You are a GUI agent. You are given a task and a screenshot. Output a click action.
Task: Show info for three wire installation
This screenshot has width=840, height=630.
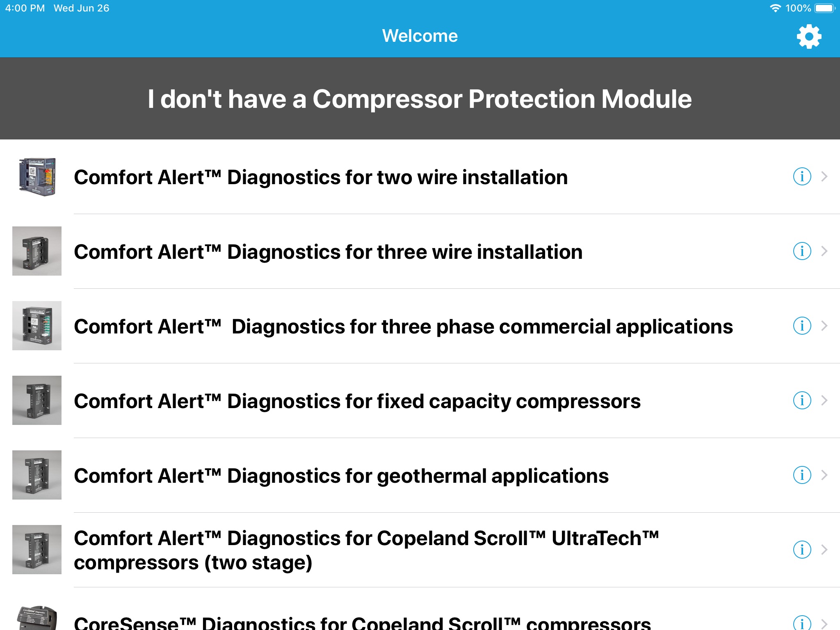[x=802, y=251]
